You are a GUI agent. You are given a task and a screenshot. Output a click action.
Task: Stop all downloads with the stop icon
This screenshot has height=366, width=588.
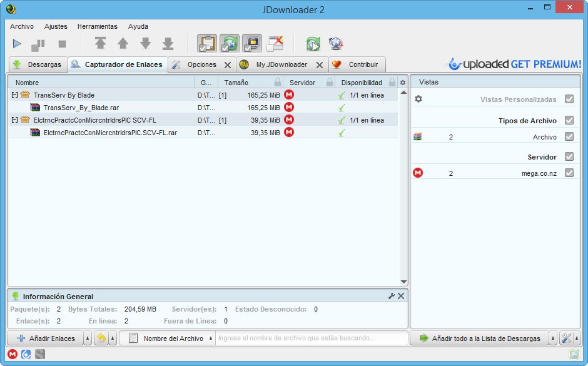click(x=63, y=44)
